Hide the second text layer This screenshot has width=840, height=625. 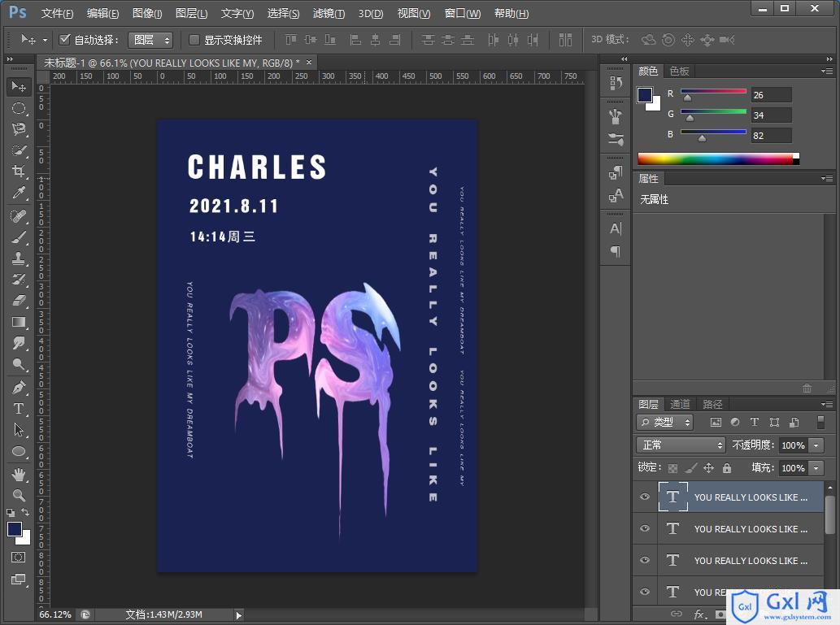[x=645, y=528]
